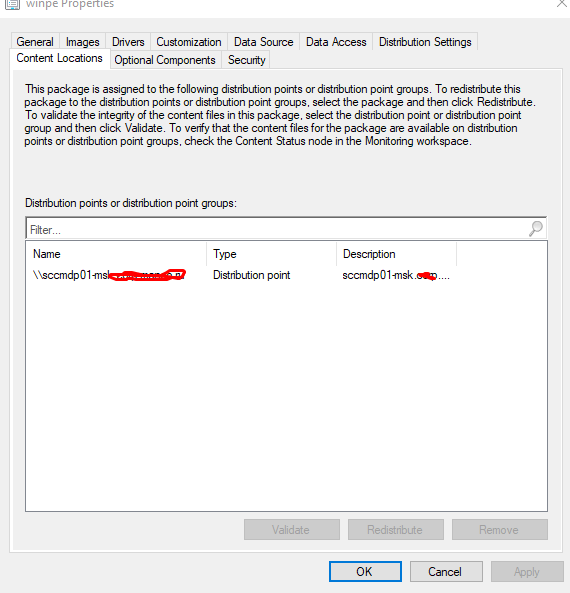Image resolution: width=570 pixels, height=593 pixels.
Task: Select the Data Source tab
Action: pyautogui.click(x=264, y=42)
